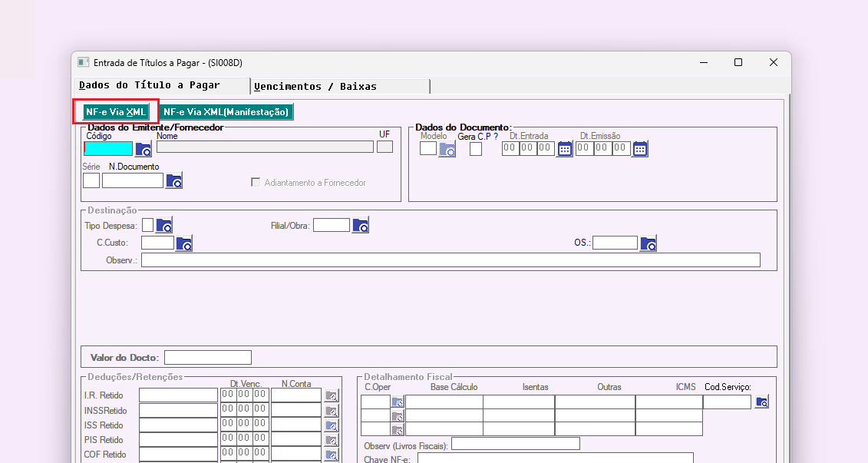
Task: Open OS. lookup icon
Action: (649, 243)
